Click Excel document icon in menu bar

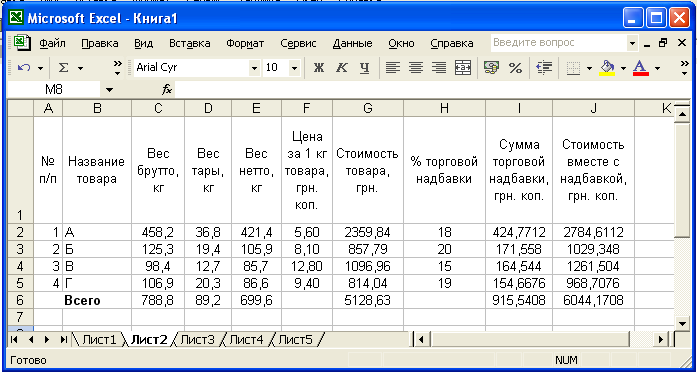point(21,43)
